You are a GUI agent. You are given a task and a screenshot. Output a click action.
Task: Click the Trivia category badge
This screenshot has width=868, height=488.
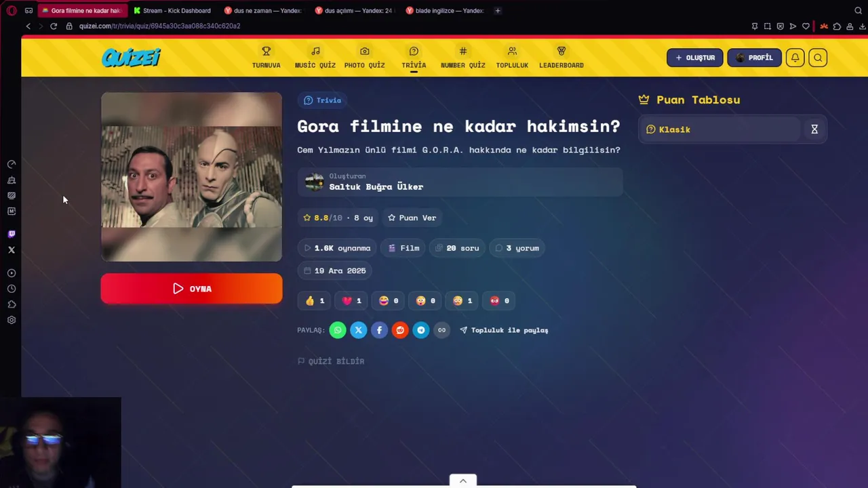click(323, 100)
